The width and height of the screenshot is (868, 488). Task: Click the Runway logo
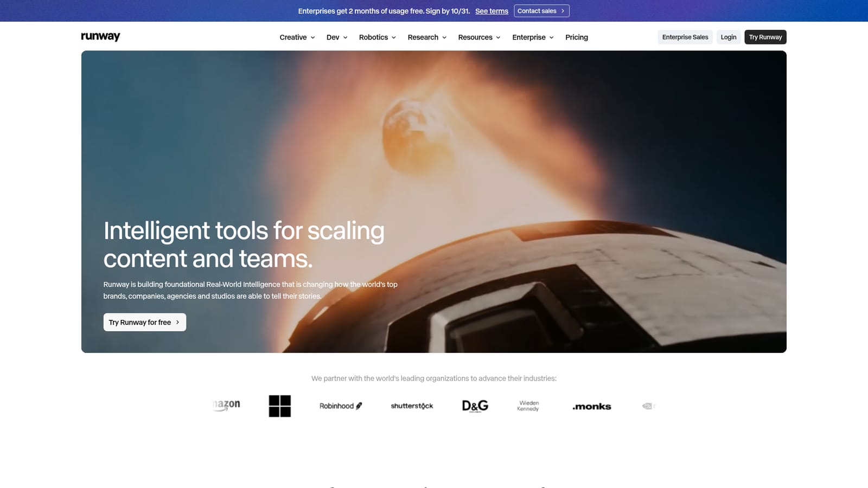tap(100, 36)
